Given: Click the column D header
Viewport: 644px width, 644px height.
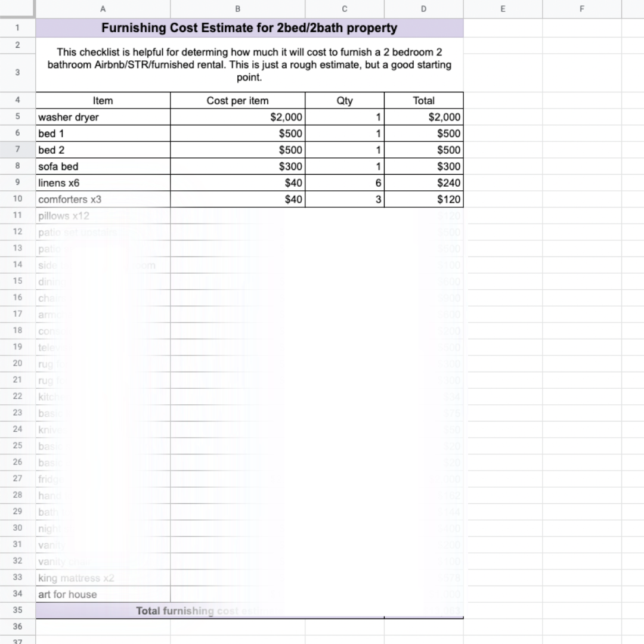Looking at the screenshot, I should (423, 8).
